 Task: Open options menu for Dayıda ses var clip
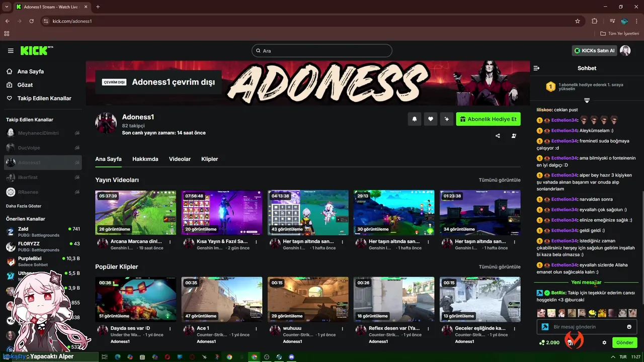[170, 328]
